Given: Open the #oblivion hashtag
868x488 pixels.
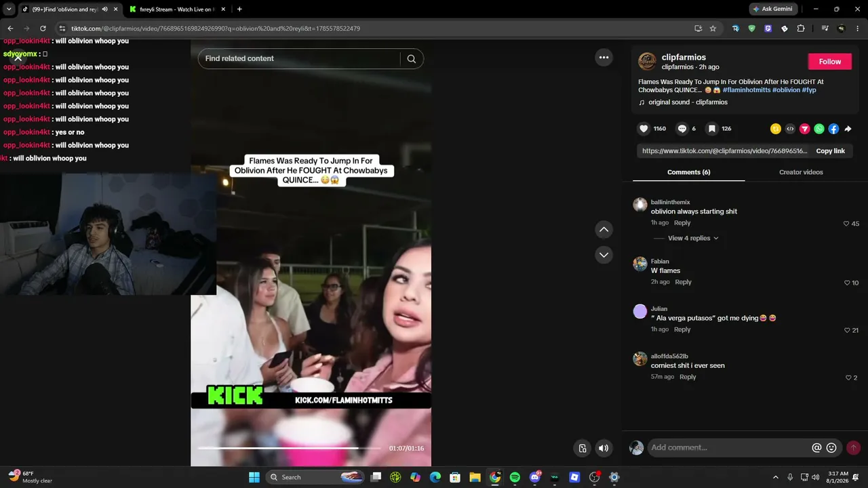Looking at the screenshot, I should pos(786,90).
